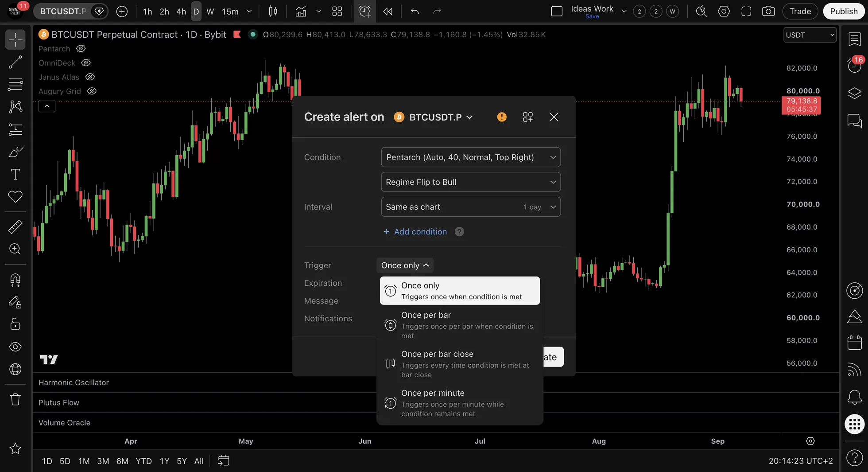Select the Once only trigger option

pos(460,291)
